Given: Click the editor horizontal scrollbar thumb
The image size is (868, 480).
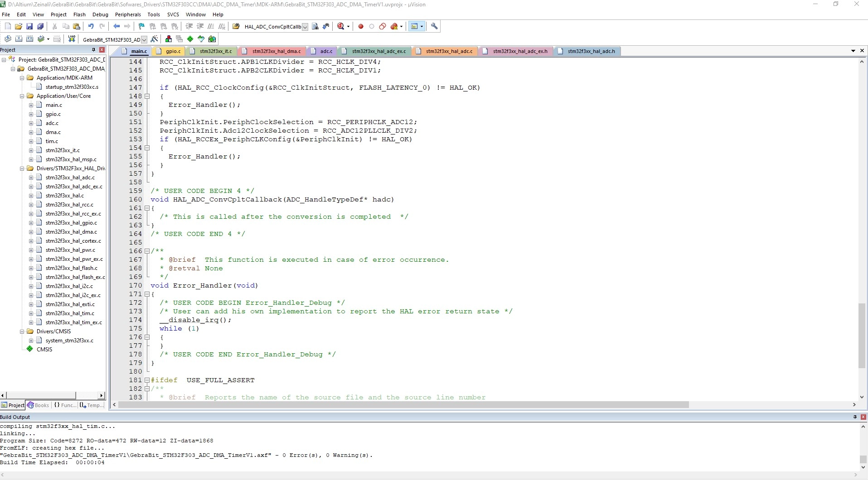Looking at the screenshot, I should (403, 405).
